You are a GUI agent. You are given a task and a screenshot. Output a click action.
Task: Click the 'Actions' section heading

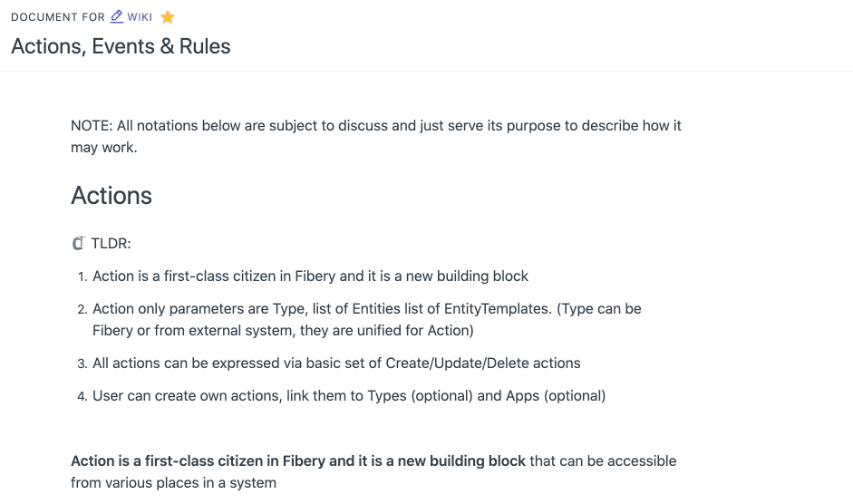pos(111,196)
